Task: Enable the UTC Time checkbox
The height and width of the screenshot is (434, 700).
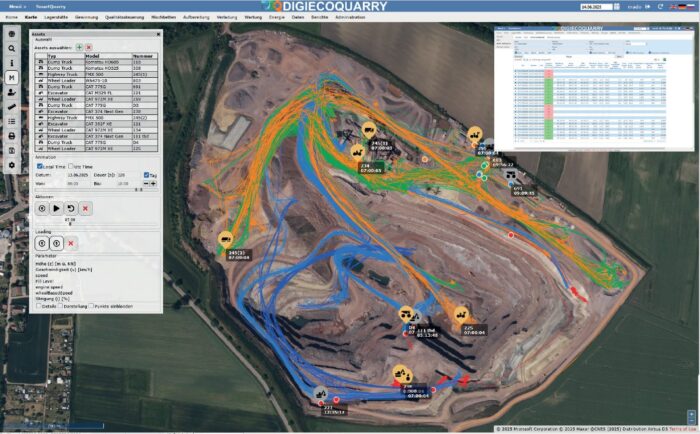Action: coord(71,166)
